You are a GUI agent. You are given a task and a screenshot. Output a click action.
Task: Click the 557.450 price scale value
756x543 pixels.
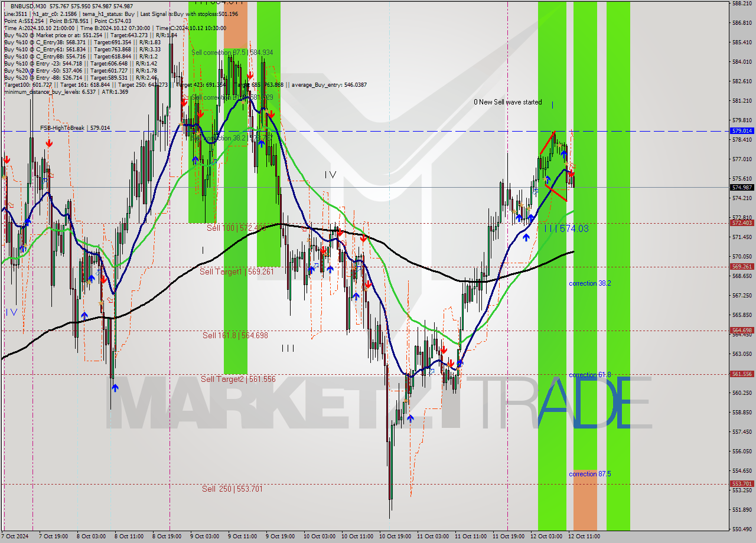point(741,431)
